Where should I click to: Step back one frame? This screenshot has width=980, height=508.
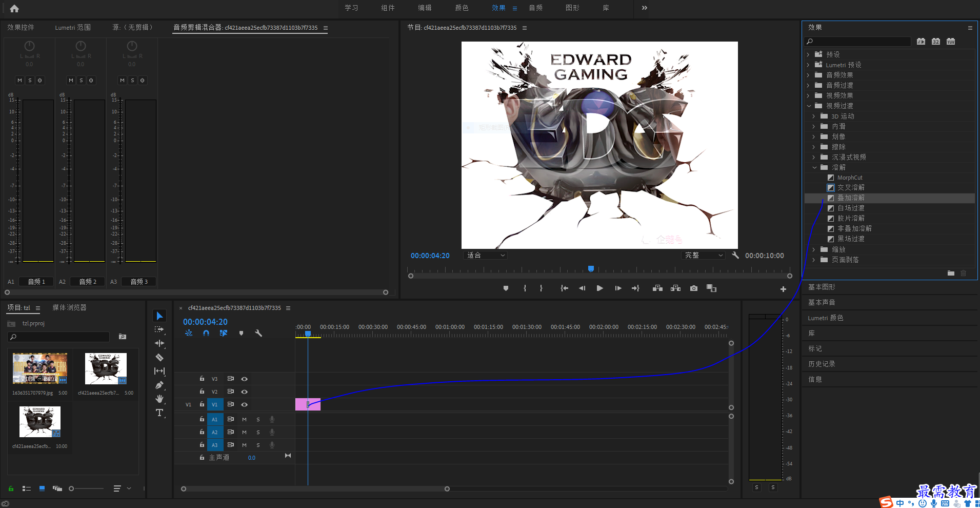click(582, 288)
